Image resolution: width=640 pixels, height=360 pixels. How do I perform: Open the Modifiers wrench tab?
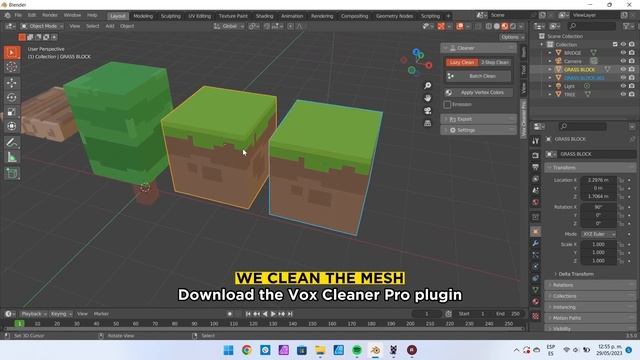(x=536, y=243)
